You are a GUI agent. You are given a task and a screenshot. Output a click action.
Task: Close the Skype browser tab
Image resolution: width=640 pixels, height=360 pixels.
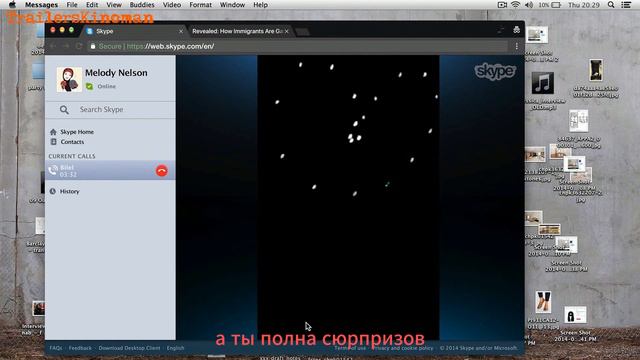click(181, 31)
